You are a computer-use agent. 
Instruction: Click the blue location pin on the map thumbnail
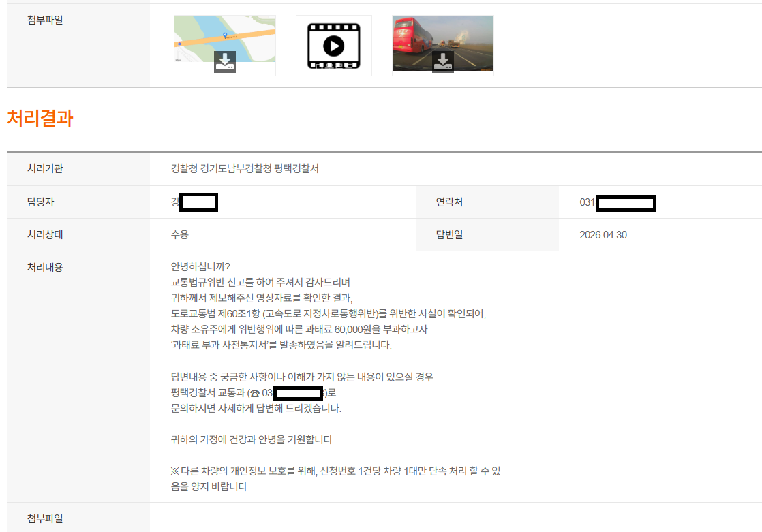click(225, 35)
